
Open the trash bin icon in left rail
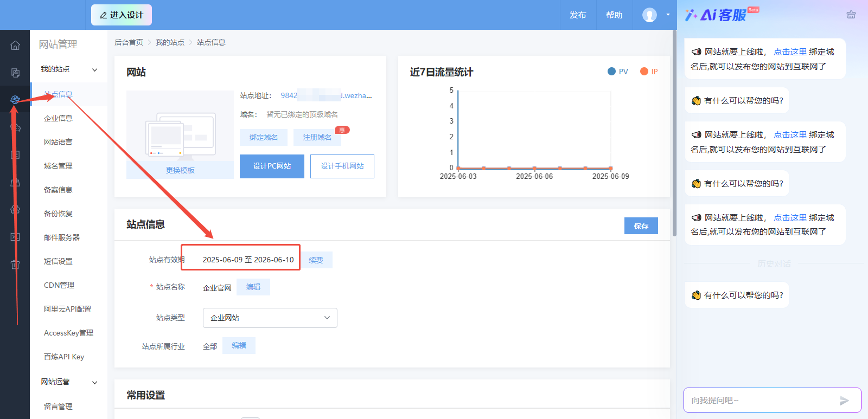15,265
